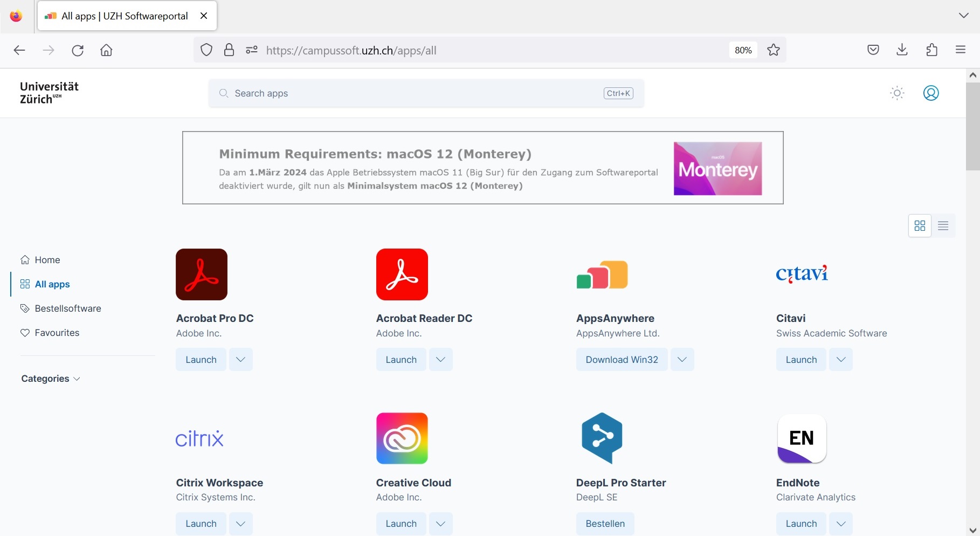Launch Citavi
980x536 pixels.
tap(802, 360)
